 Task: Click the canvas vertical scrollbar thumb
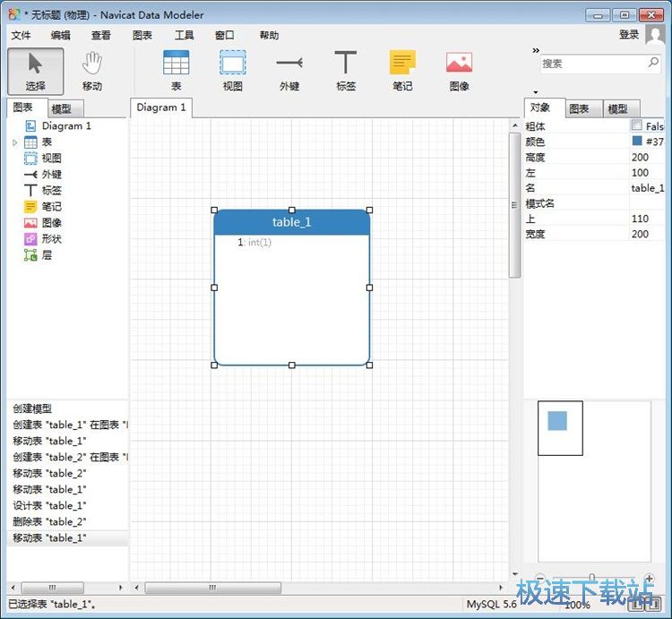(514, 205)
